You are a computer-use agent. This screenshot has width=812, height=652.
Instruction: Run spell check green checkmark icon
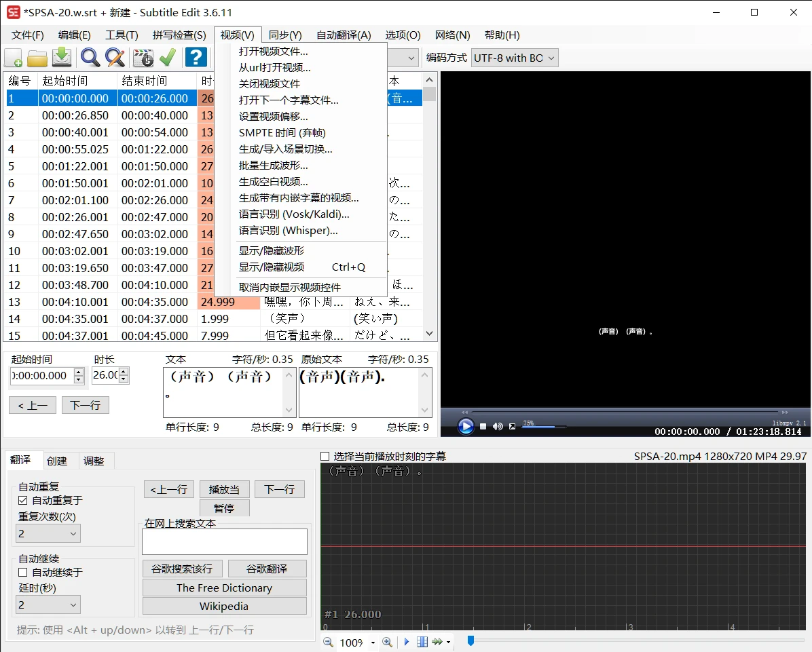pos(168,58)
